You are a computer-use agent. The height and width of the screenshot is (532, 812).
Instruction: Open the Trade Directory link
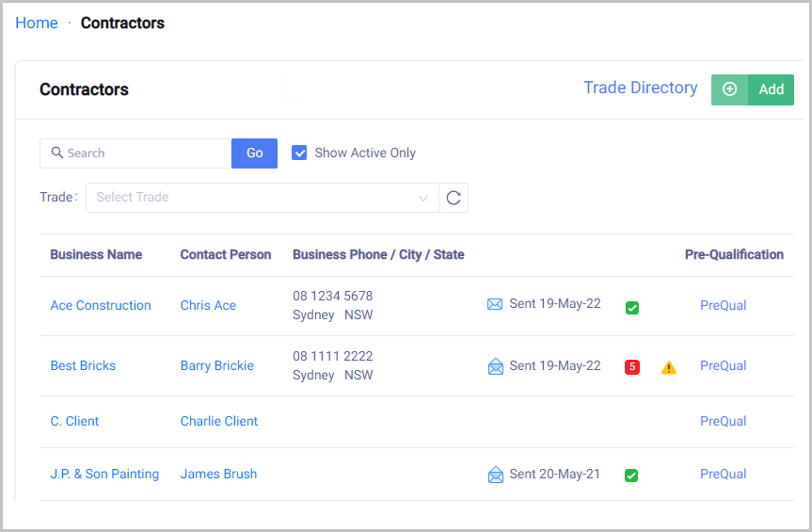tap(640, 88)
